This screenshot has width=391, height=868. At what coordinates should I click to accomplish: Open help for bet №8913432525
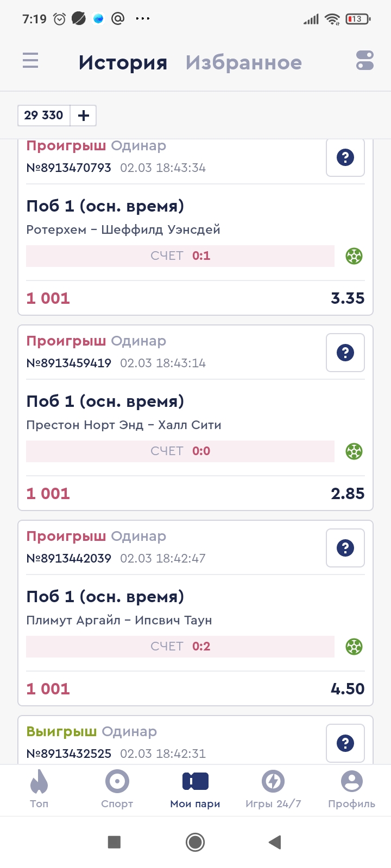(x=345, y=743)
